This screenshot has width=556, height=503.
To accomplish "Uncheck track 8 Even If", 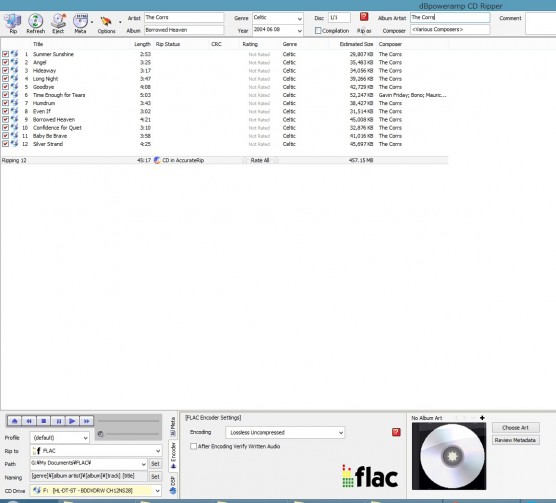I will tap(5, 111).
